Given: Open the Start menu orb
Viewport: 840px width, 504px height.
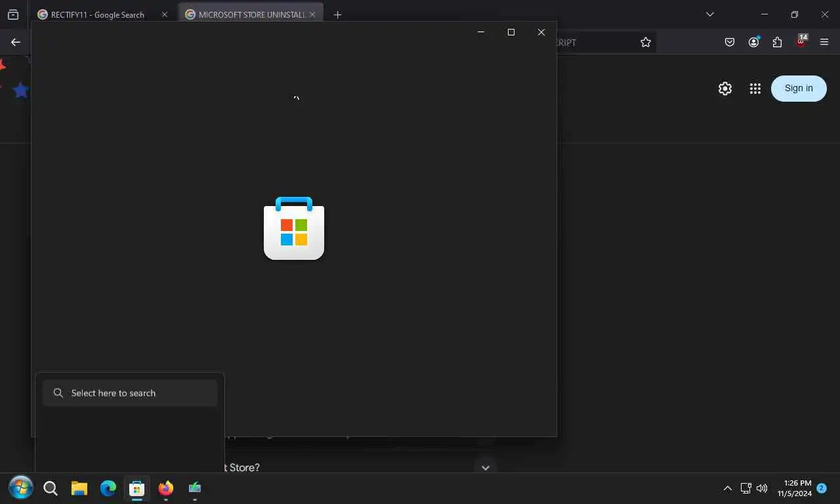Looking at the screenshot, I should [21, 488].
